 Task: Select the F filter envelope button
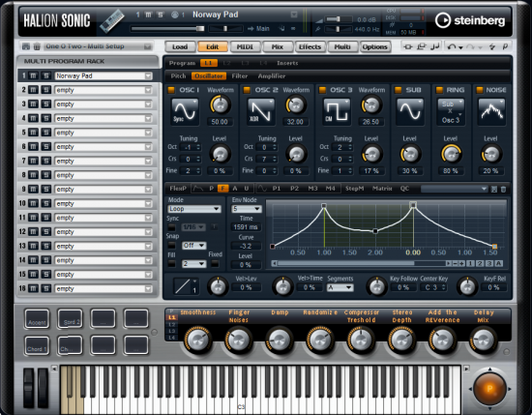222,189
